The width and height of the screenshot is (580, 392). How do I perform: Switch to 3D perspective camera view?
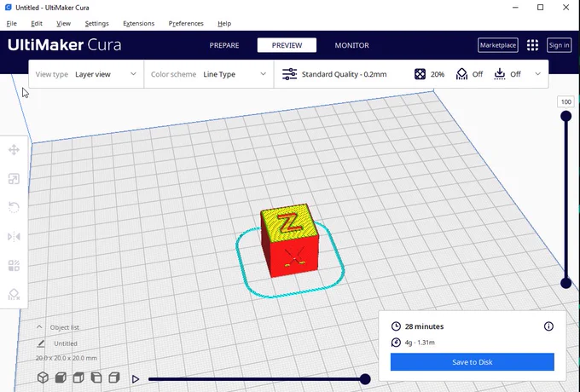43,378
